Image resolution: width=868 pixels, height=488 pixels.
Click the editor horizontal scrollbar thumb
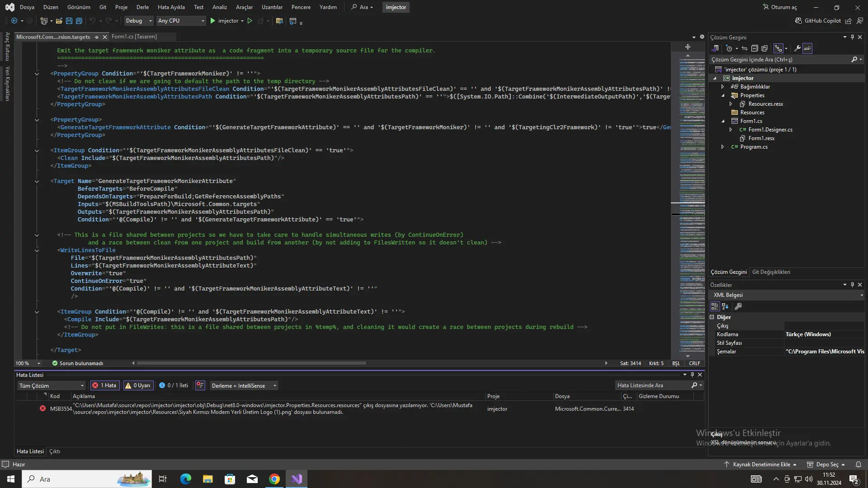pos(251,363)
